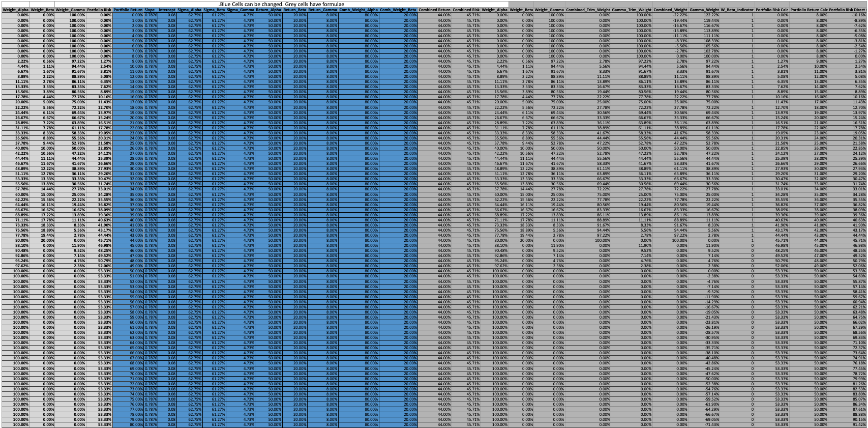The width and height of the screenshot is (868, 428).
Task: Select the Portfolio Risk Direct header
Action: pyautogui.click(x=848, y=10)
